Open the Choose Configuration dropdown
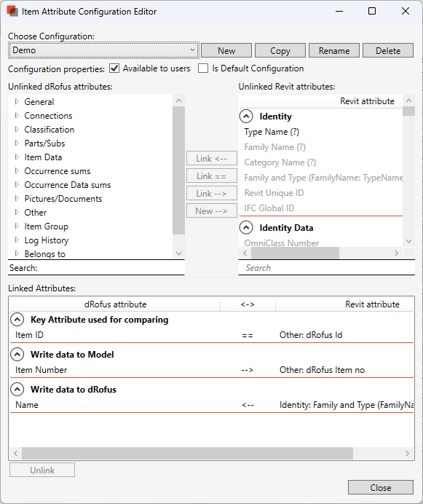The width and height of the screenshot is (423, 504). [103, 50]
